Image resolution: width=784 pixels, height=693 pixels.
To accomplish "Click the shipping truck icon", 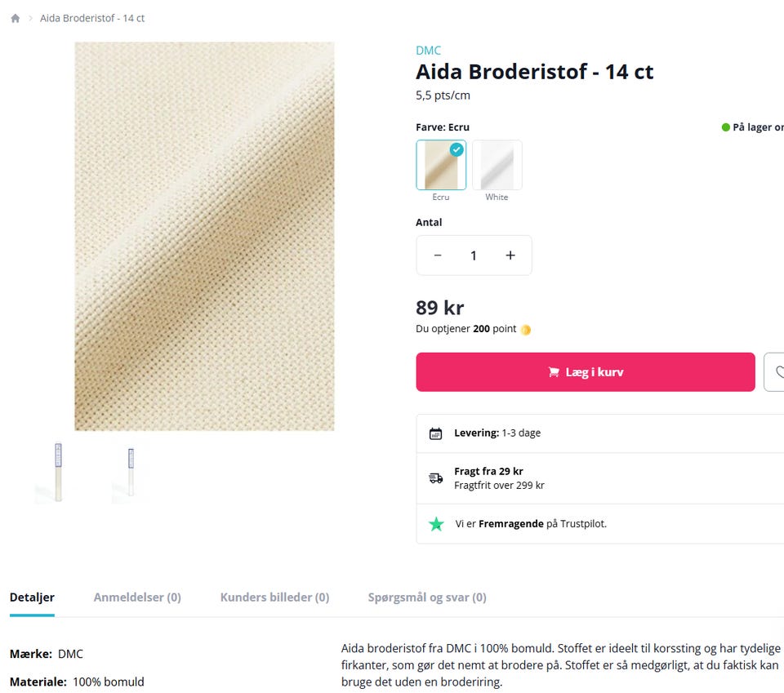I will (x=436, y=477).
